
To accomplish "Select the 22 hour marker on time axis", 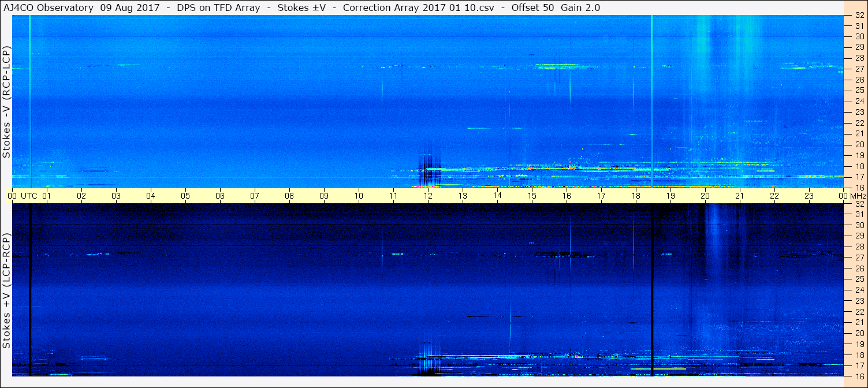I will click(x=774, y=196).
